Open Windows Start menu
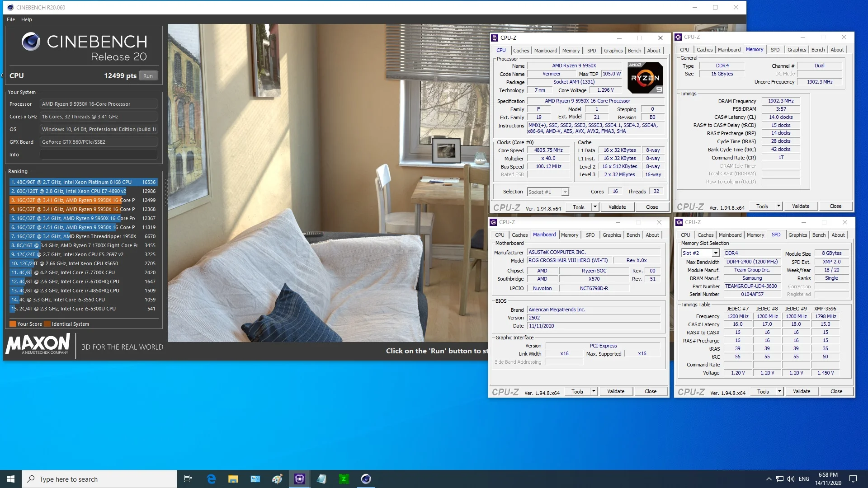This screenshot has width=868, height=488. click(11, 479)
